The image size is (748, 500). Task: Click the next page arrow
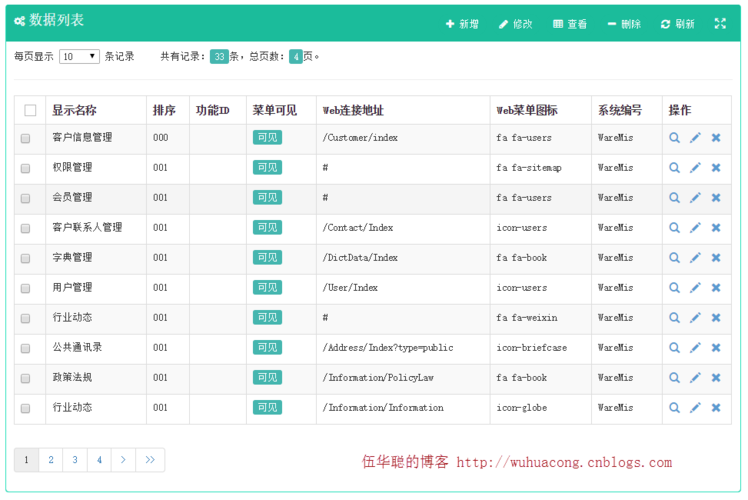pyautogui.click(x=124, y=460)
